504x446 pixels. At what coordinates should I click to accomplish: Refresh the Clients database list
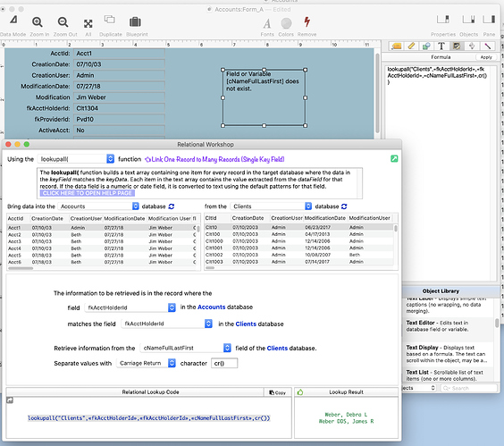point(344,206)
